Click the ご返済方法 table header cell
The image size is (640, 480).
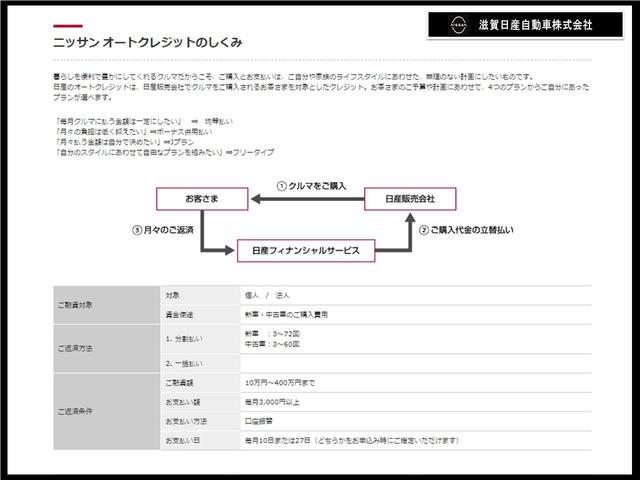[107, 349]
